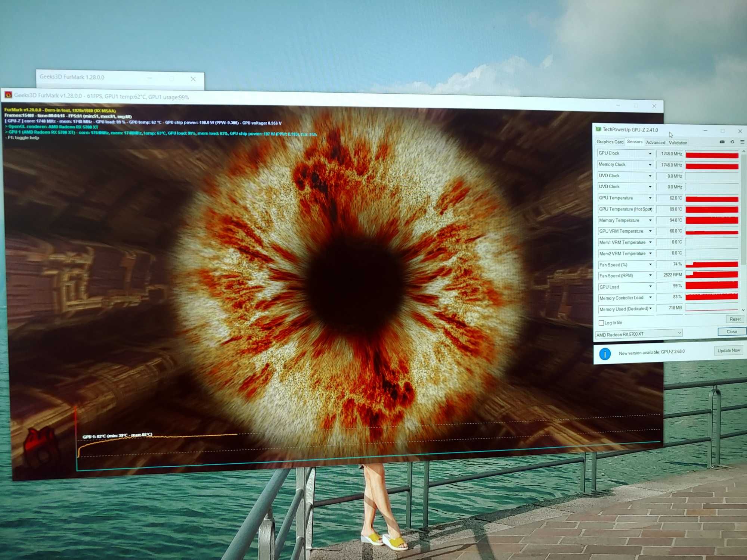The width and height of the screenshot is (747, 560).
Task: Click the Update Now button
Action: point(728,351)
